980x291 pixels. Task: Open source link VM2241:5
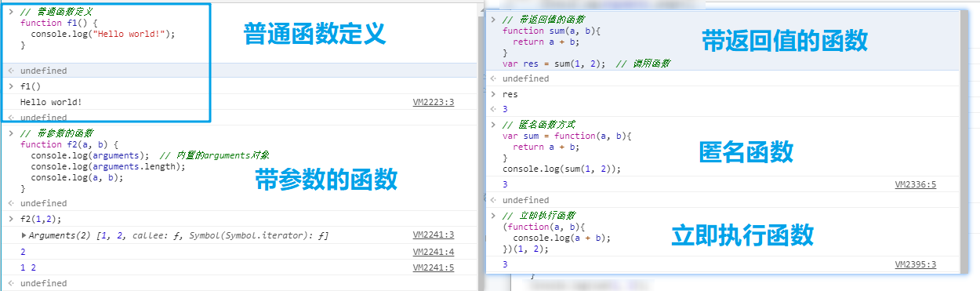click(x=434, y=267)
